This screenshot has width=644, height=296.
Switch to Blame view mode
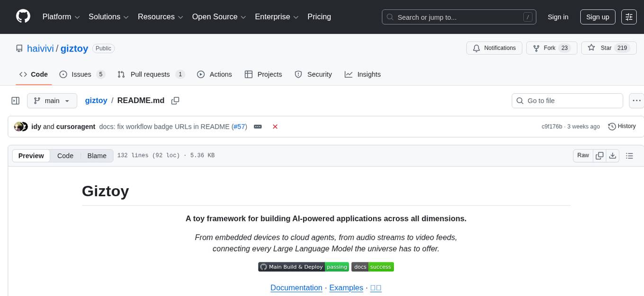point(97,156)
